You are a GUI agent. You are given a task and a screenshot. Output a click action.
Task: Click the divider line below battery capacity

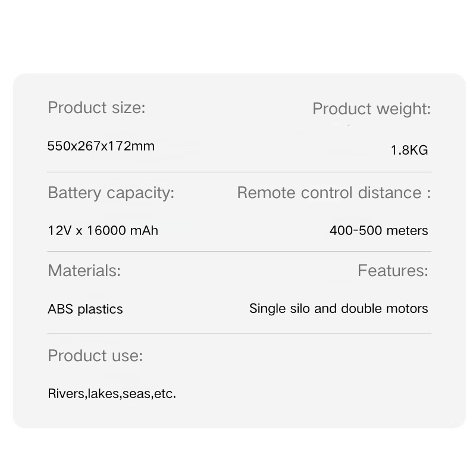coord(239,251)
